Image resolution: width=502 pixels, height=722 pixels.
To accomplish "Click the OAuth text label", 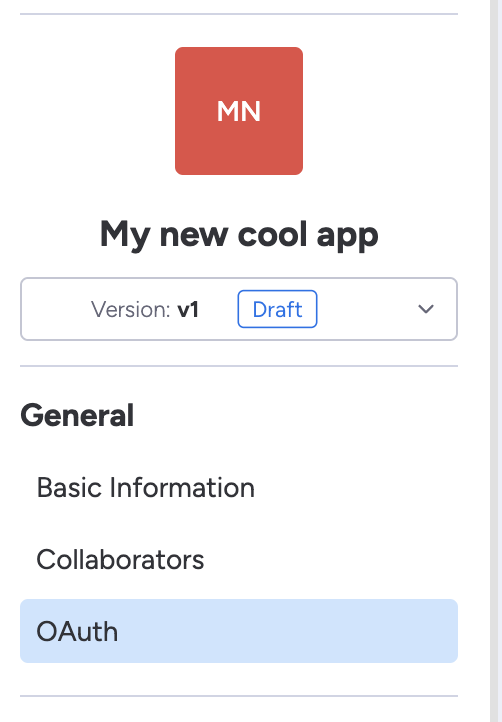I will click(77, 631).
